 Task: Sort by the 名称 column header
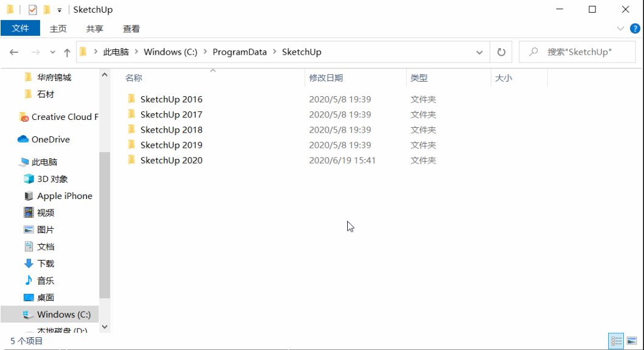click(133, 78)
